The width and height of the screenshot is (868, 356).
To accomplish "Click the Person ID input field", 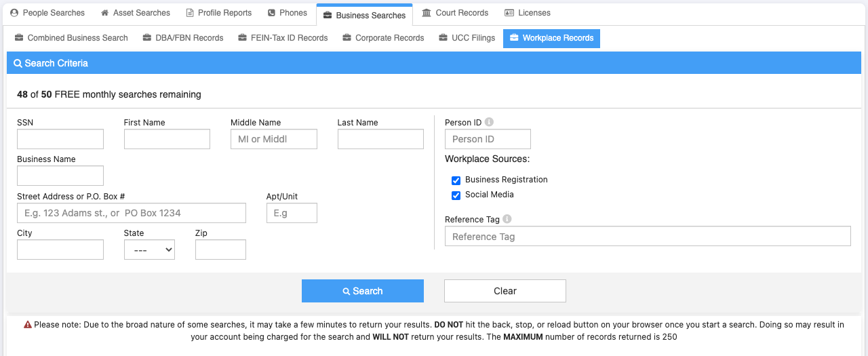I will pyautogui.click(x=488, y=139).
